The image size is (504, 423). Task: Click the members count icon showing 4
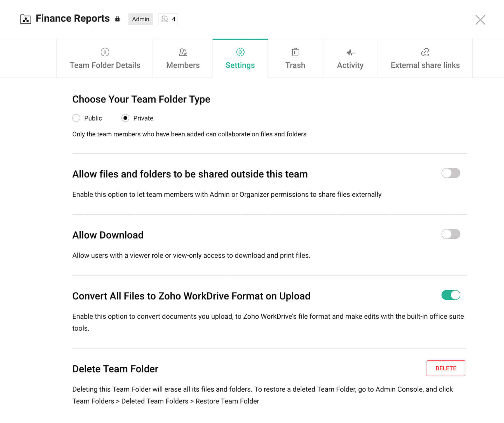click(x=168, y=19)
